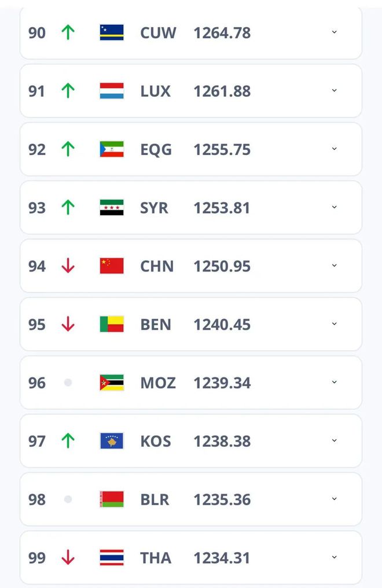Click the 1238.38 points value for KOS
Image resolution: width=382 pixels, height=588 pixels.
click(222, 441)
